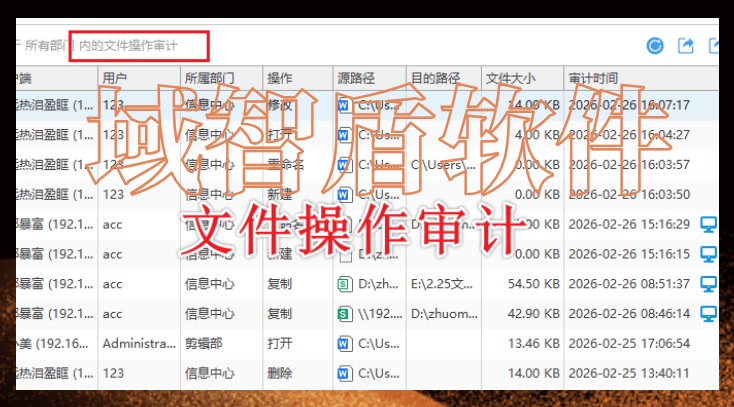The height and width of the screenshot is (407, 734).
Task: Click 复制 in the 08:51:37 row
Action: point(279,284)
